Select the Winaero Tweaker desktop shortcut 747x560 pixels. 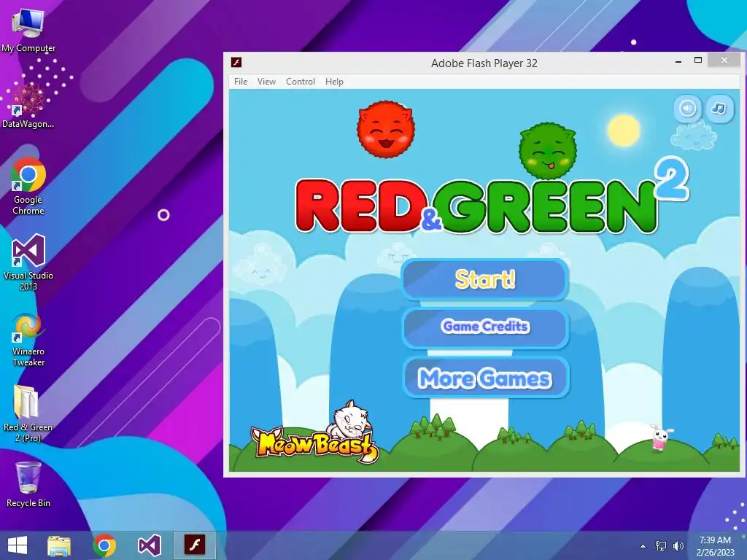28,340
